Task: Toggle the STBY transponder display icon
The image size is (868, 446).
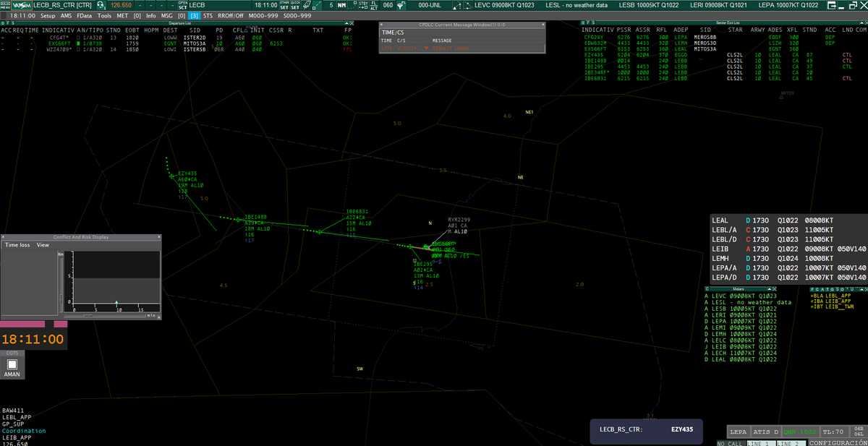Action: 362,5
